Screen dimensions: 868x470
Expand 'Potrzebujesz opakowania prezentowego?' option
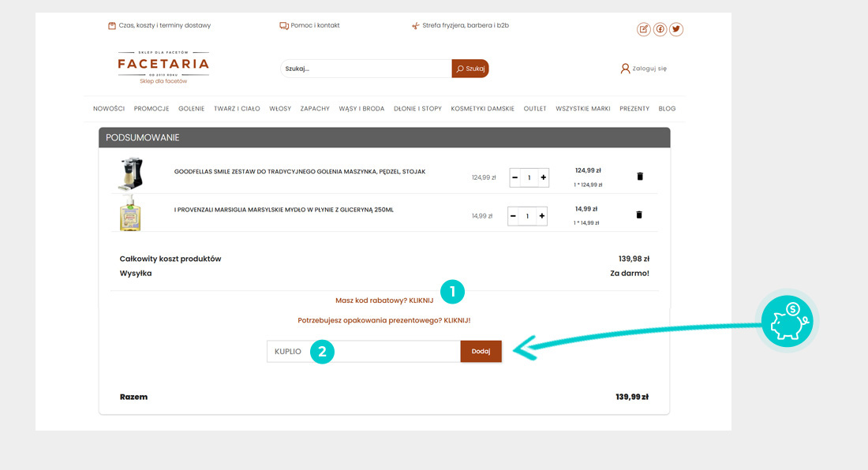(383, 320)
